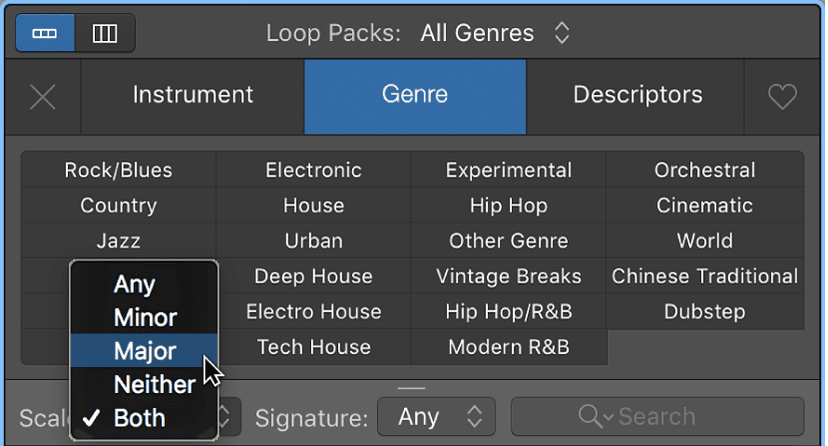Choose Any in the scale menu
This screenshot has height=446, width=828.
(144, 284)
